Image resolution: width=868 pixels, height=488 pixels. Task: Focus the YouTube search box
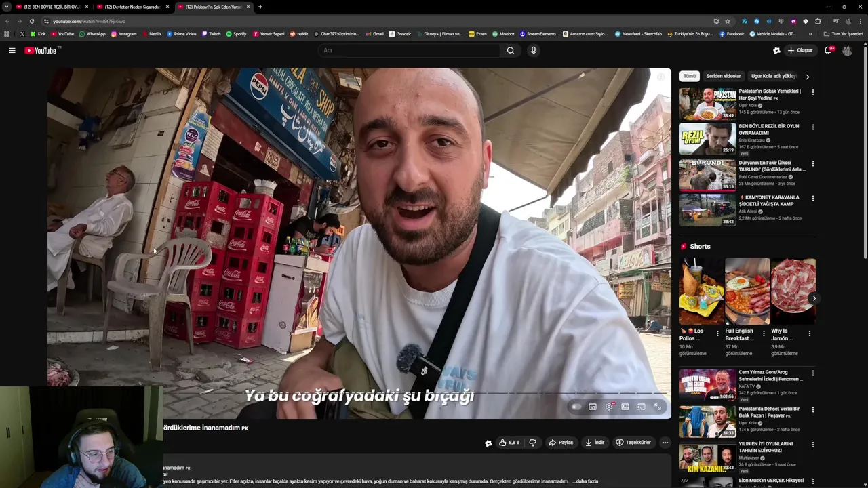click(x=409, y=50)
